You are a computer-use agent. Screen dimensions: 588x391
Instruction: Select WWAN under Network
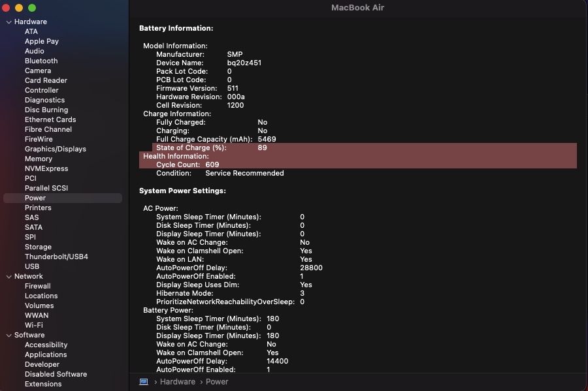click(37, 315)
